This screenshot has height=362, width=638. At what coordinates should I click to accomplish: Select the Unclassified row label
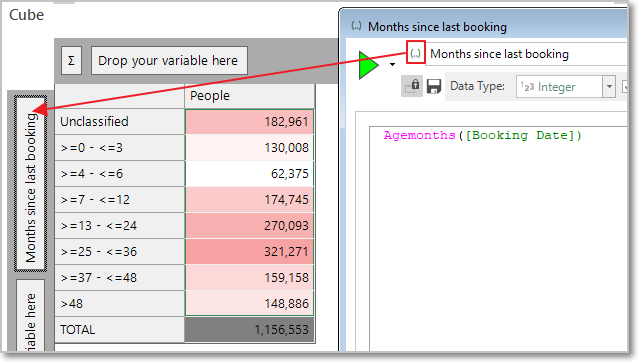click(120, 121)
